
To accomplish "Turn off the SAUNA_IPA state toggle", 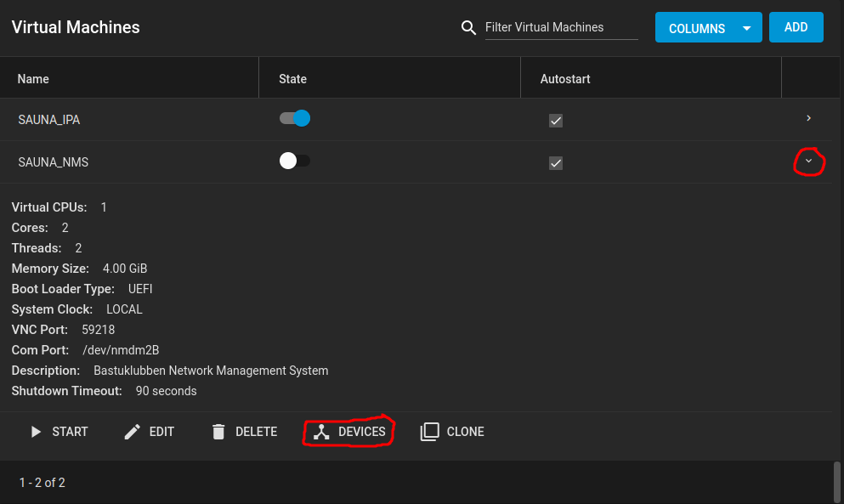I will pyautogui.click(x=295, y=119).
